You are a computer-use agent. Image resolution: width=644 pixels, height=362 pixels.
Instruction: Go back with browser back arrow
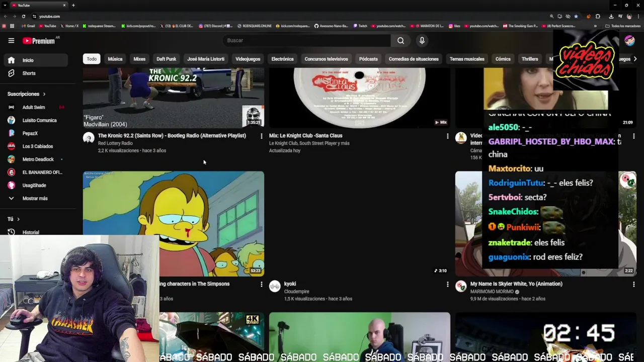click(x=5, y=16)
